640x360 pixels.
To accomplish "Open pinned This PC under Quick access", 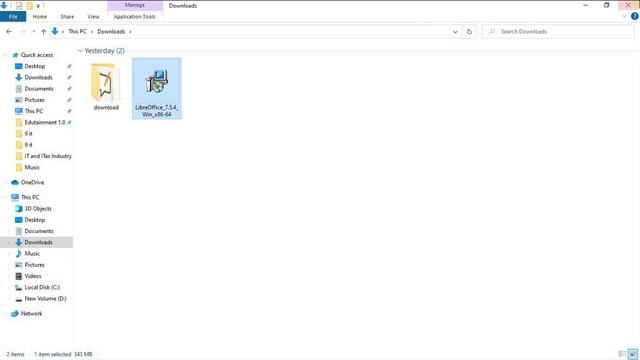I will (x=33, y=111).
